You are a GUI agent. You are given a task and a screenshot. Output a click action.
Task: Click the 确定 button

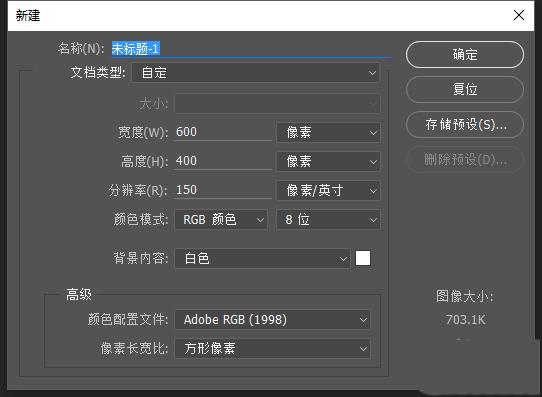pyautogui.click(x=465, y=55)
